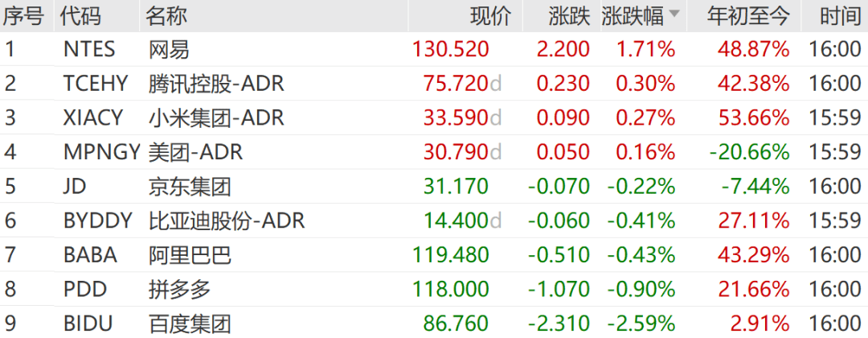Click percent change 0.27%
This screenshot has height=338, width=868.
pos(645,117)
